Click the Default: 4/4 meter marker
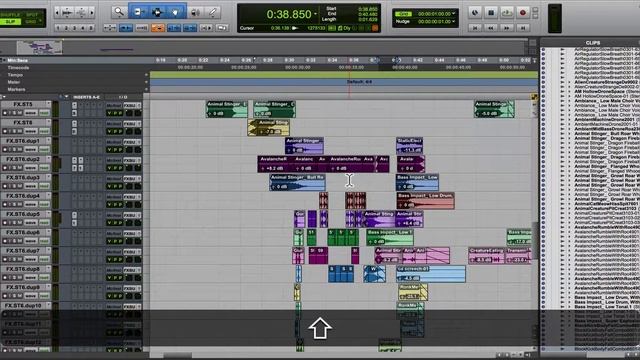The height and width of the screenshot is (360, 640). pyautogui.click(x=359, y=82)
